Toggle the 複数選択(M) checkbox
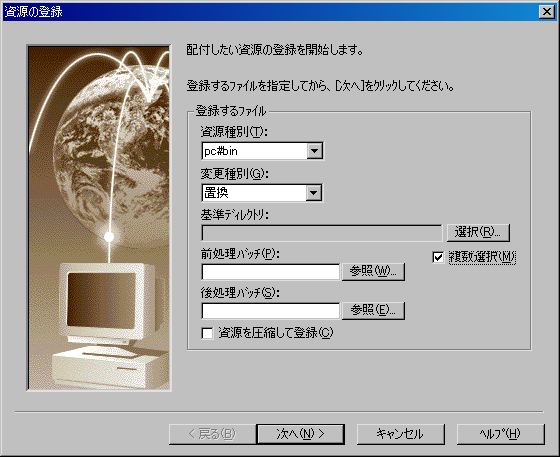Viewport: 560px width, 457px height. 438,257
